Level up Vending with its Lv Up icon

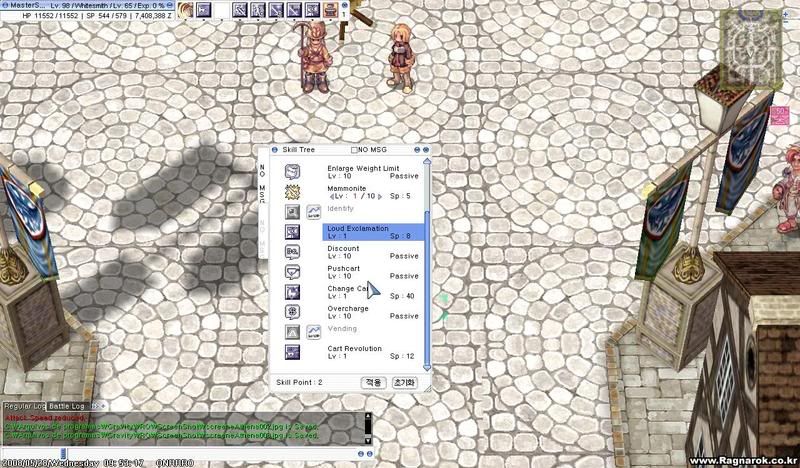pyautogui.click(x=314, y=332)
